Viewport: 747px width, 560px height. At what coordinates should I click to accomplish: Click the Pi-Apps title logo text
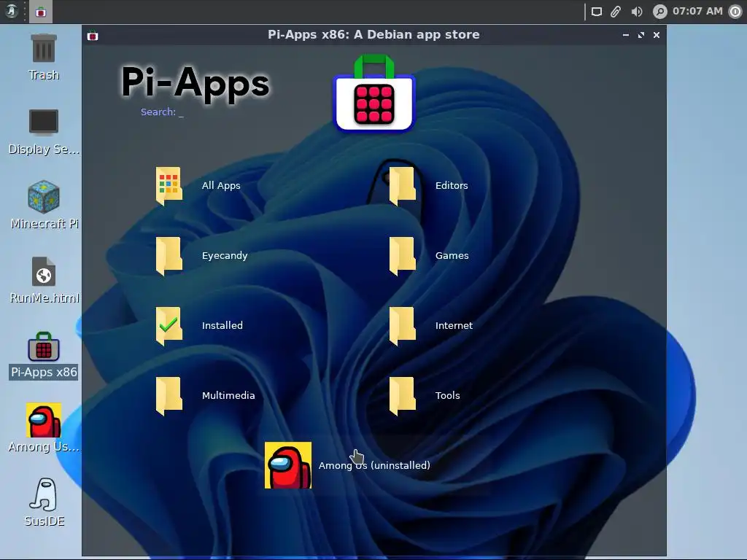tap(196, 83)
